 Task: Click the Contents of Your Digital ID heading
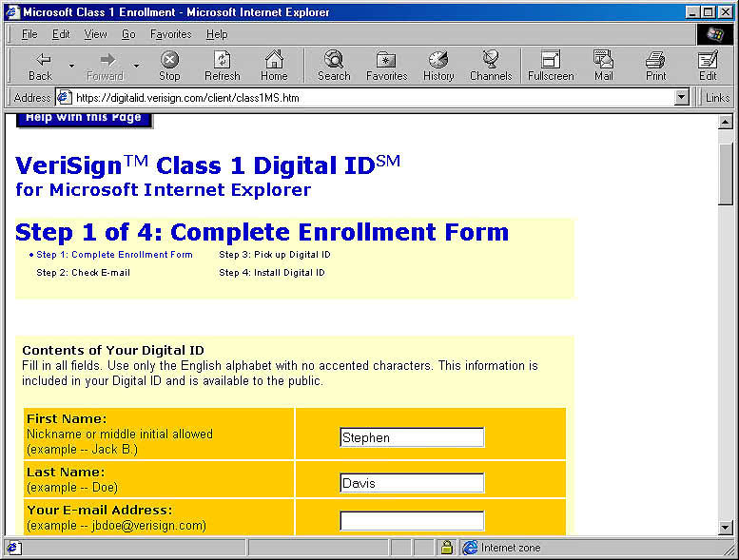[113, 351]
